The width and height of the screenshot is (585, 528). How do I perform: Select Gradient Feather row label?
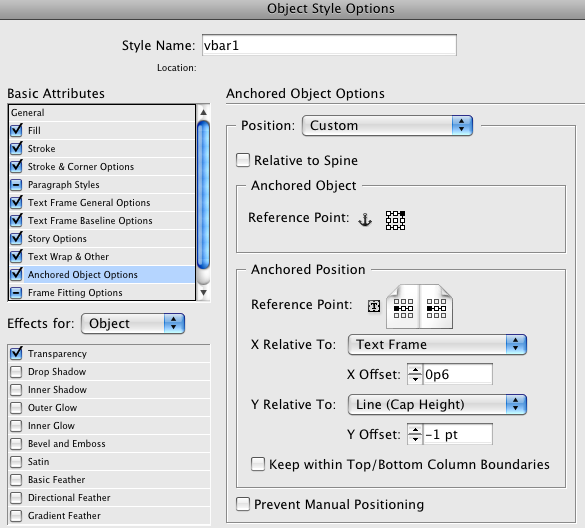[x=64, y=516]
